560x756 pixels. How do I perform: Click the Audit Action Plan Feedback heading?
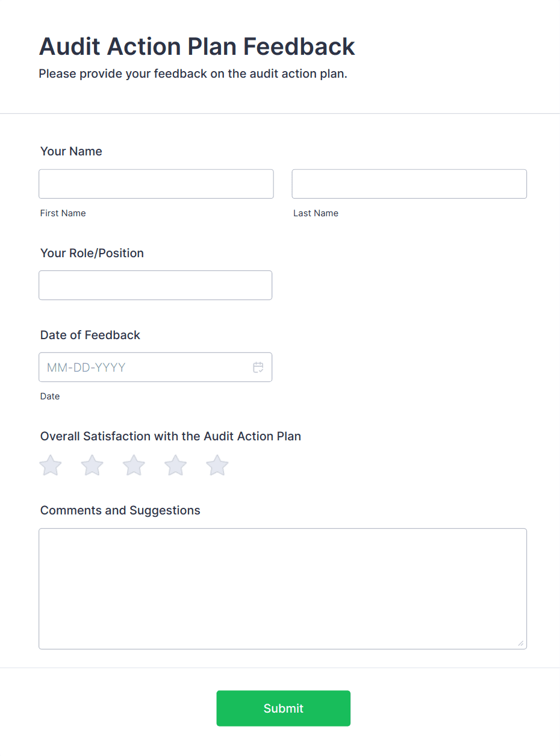pos(197,46)
